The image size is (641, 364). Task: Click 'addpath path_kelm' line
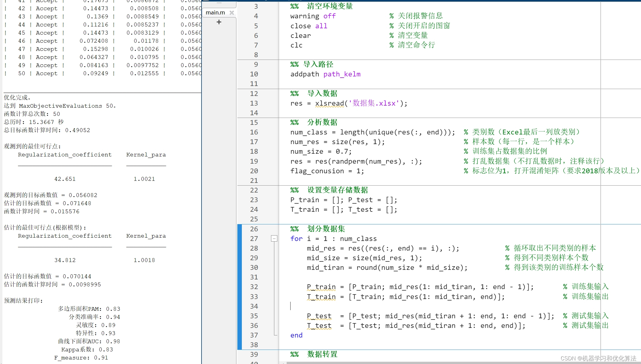click(325, 74)
